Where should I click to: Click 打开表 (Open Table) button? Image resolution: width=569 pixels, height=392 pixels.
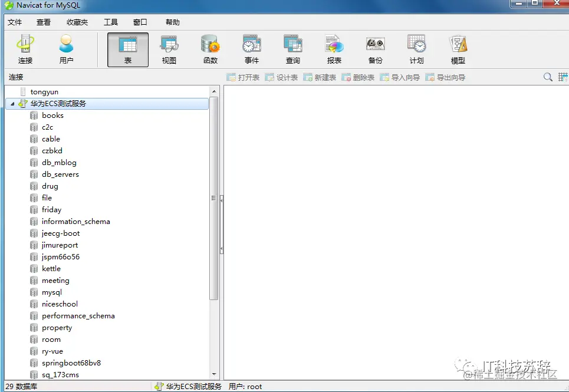click(x=243, y=77)
